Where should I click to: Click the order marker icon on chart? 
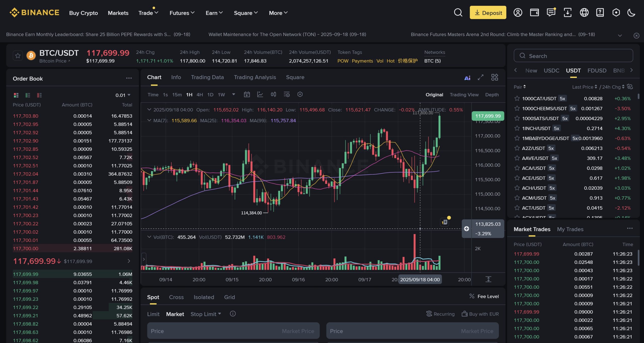(x=445, y=222)
